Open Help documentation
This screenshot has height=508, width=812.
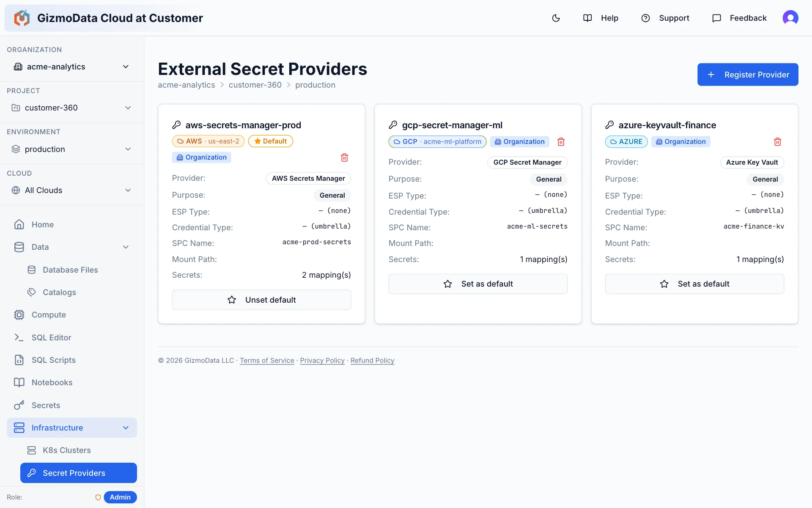(x=601, y=18)
